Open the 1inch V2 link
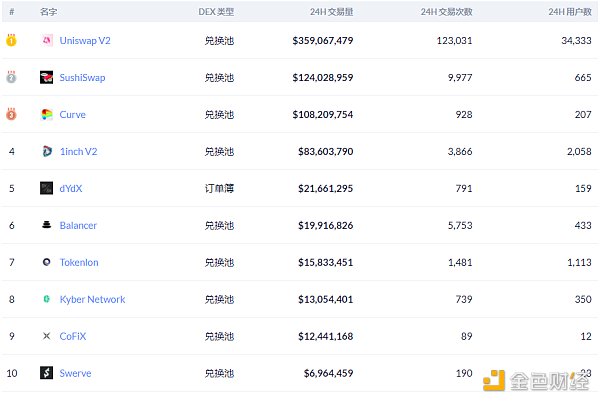 pos(78,151)
